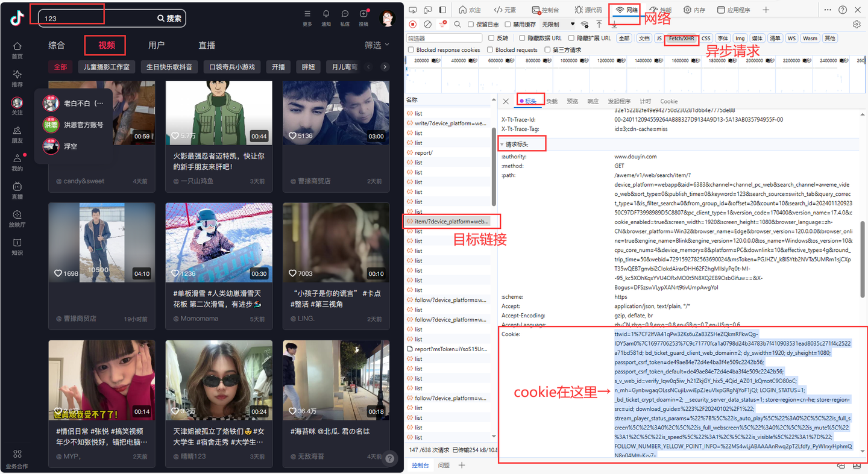Enable the 保留日志 checkbox
Image resolution: width=868 pixels, height=474 pixels.
coord(472,25)
